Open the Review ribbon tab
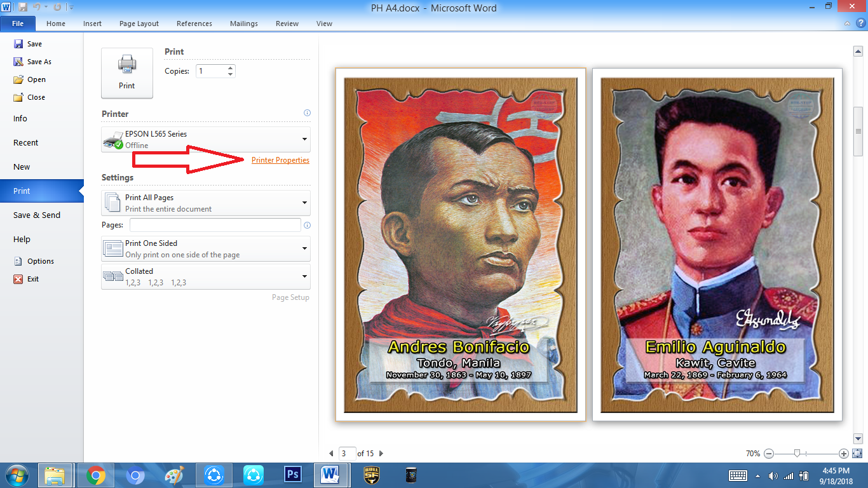868x488 pixels. point(287,24)
